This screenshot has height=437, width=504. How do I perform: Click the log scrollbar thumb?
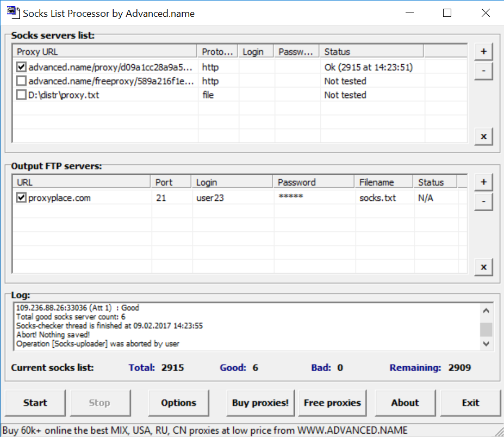[486, 330]
